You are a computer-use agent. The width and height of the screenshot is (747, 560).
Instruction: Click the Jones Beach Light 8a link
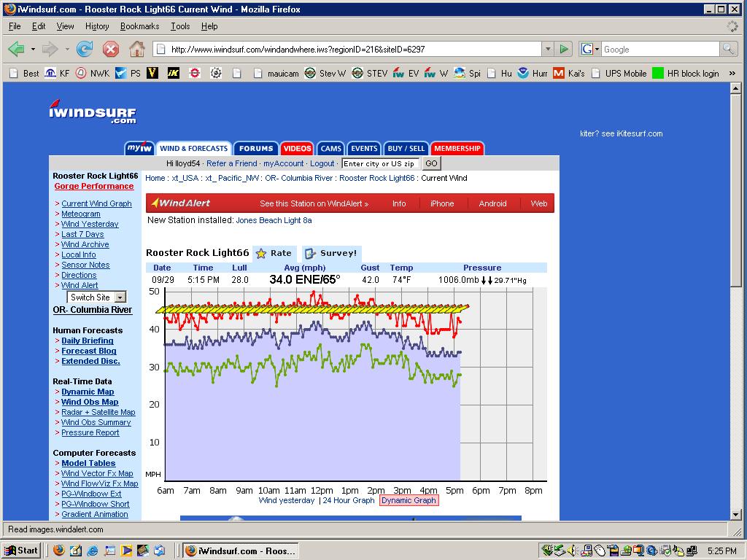tap(274, 220)
